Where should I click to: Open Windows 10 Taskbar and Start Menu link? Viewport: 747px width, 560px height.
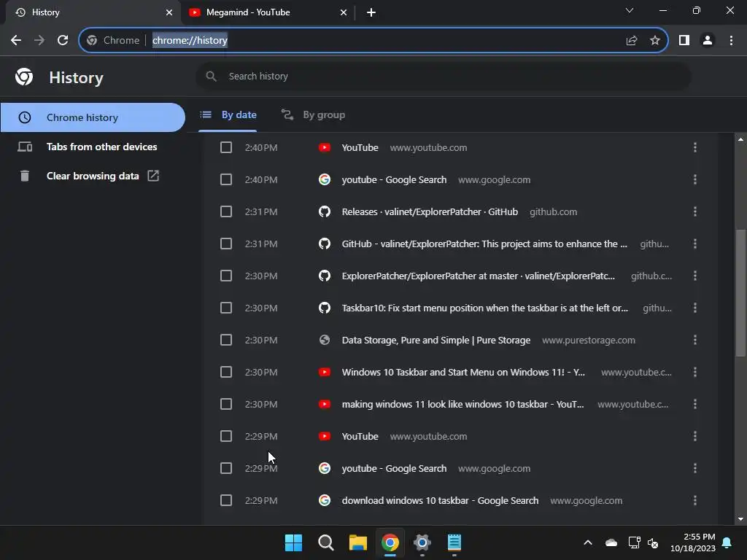(x=463, y=372)
